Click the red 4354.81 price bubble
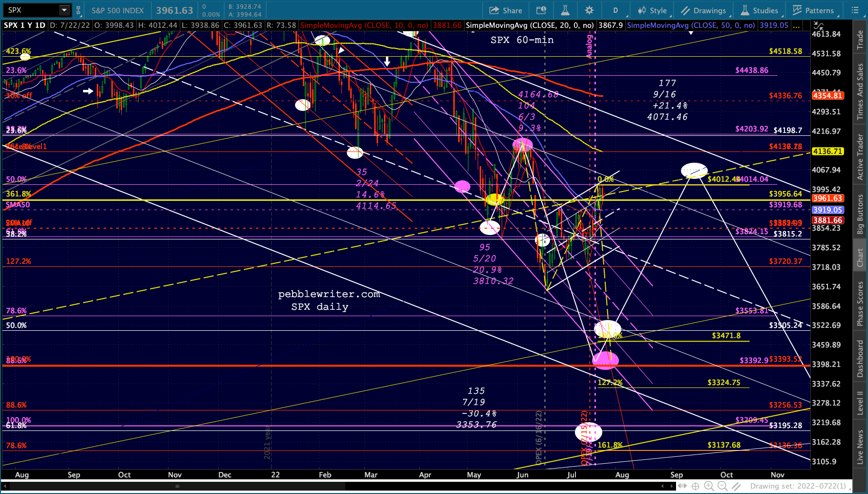 click(827, 96)
